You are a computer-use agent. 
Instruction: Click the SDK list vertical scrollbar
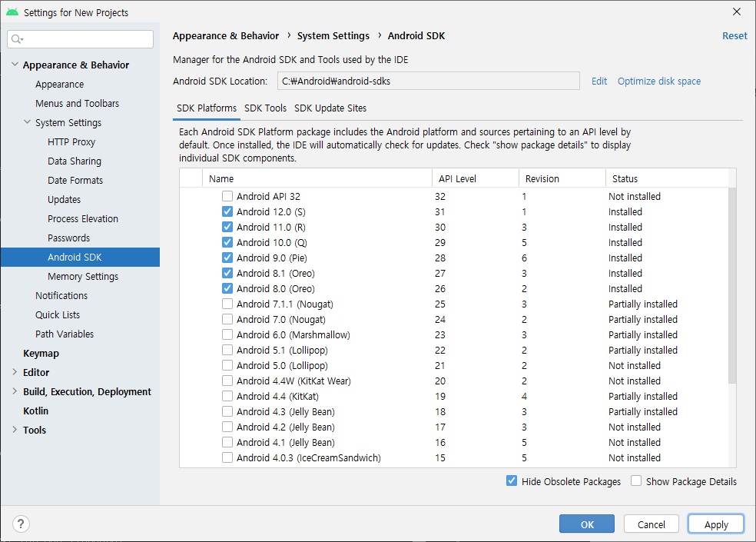(x=732, y=285)
